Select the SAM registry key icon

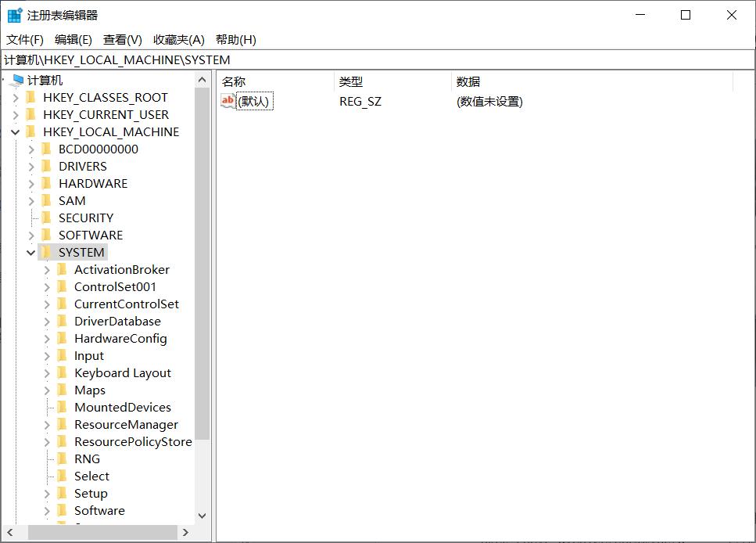pyautogui.click(x=46, y=200)
